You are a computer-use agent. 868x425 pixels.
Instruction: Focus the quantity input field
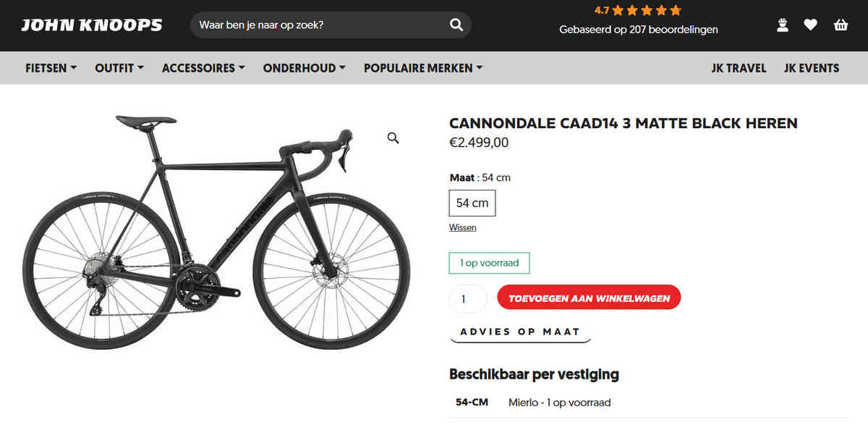pyautogui.click(x=468, y=298)
